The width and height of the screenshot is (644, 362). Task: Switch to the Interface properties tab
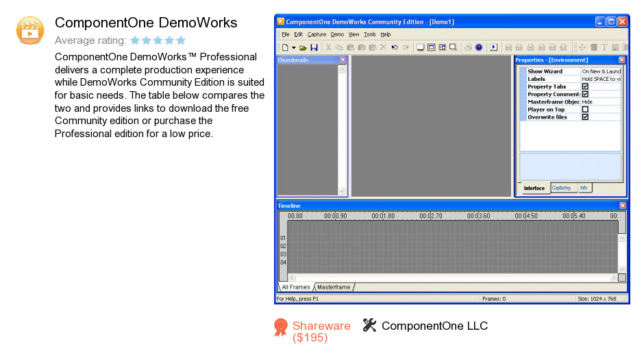(x=534, y=188)
